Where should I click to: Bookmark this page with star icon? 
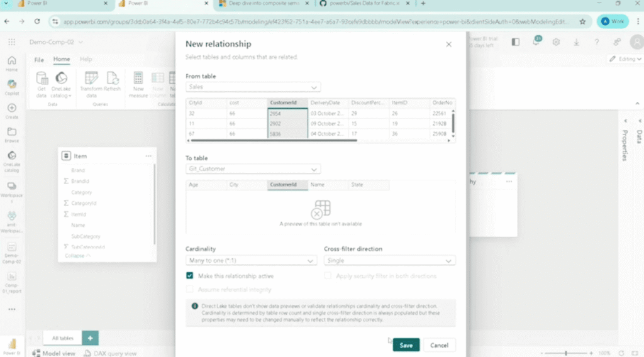point(582,22)
